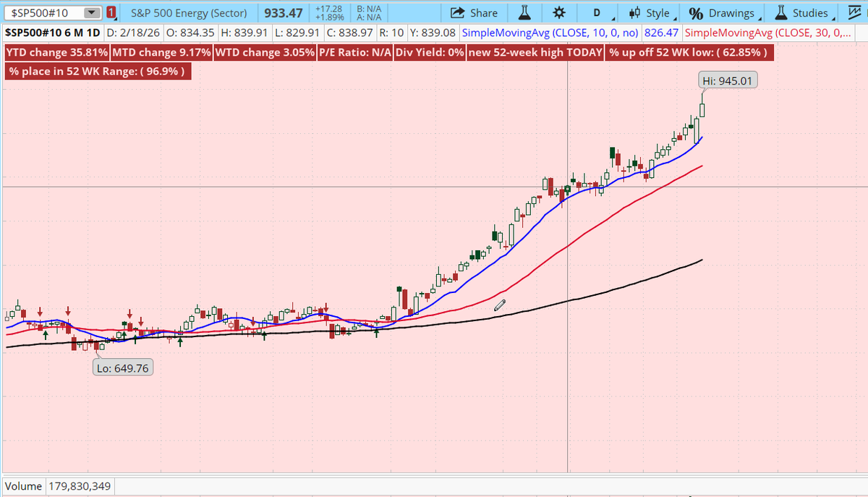Click the Volume 179,830,349 label

click(59, 486)
